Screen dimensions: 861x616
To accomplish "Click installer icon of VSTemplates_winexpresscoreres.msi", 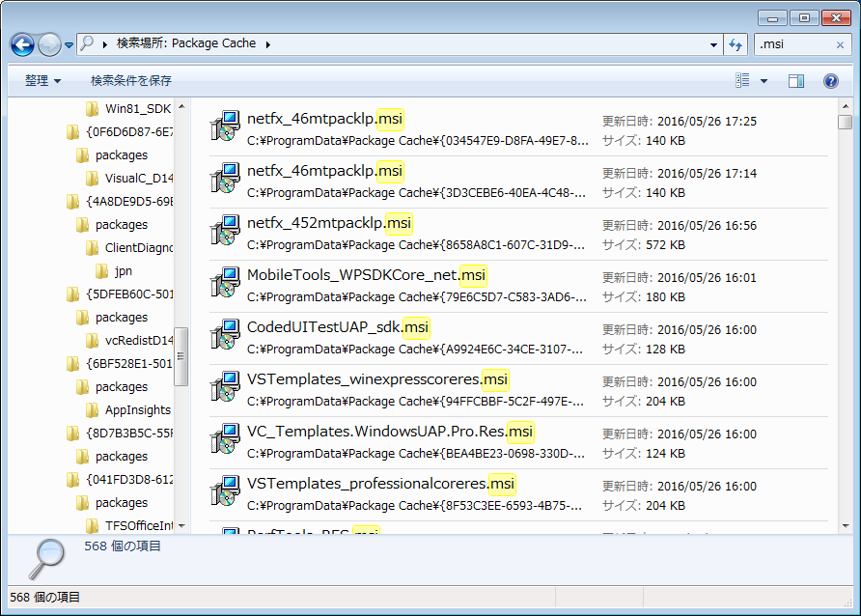I will pos(225,386).
